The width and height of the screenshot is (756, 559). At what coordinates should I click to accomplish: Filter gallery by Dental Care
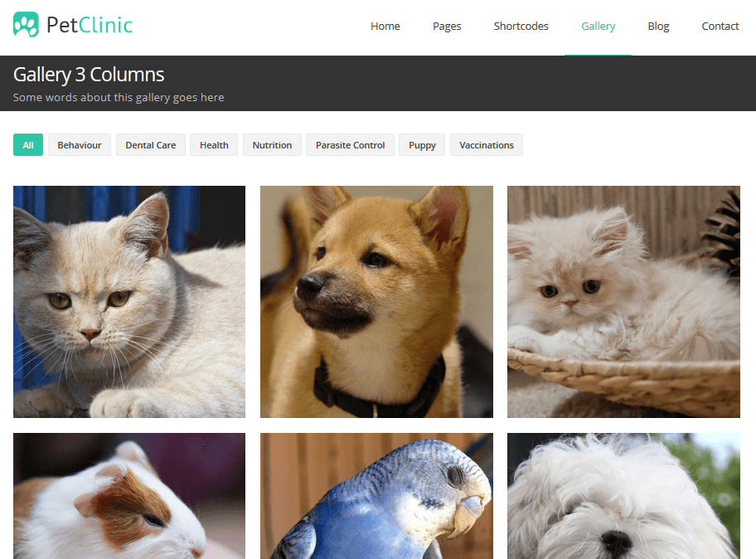tap(150, 144)
